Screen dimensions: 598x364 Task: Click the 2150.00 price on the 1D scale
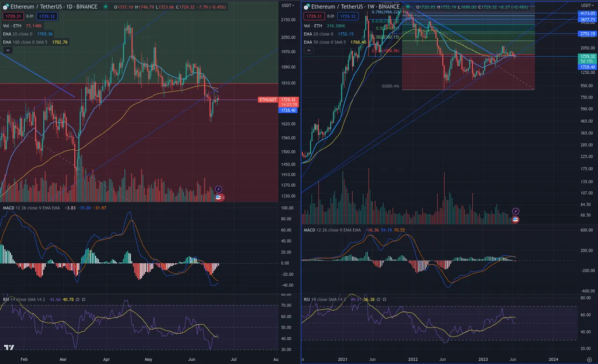coord(287,20)
